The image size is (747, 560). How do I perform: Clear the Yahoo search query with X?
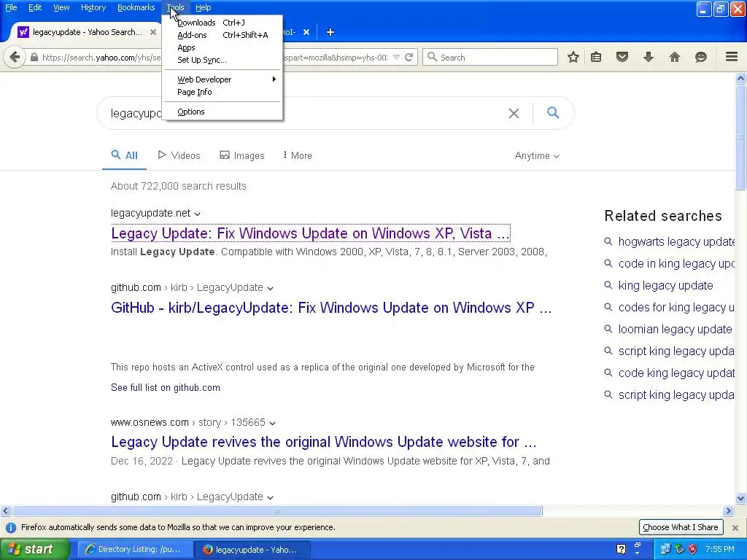click(514, 113)
